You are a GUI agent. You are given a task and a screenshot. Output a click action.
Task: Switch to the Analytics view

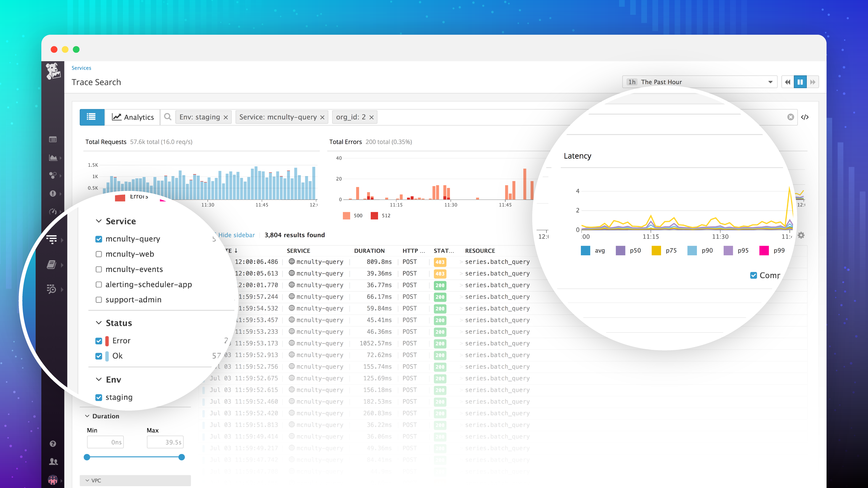click(133, 117)
